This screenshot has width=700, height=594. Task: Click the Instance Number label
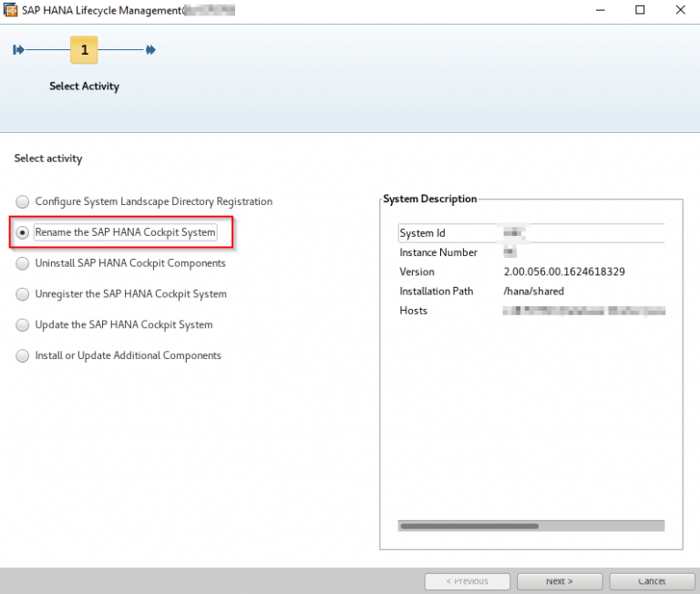click(438, 252)
